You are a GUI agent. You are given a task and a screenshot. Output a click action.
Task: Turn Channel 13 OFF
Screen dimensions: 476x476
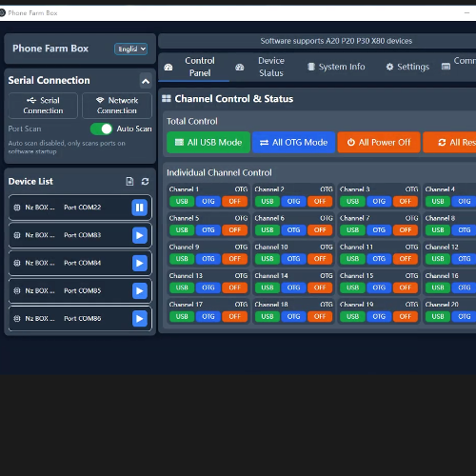tap(235, 288)
